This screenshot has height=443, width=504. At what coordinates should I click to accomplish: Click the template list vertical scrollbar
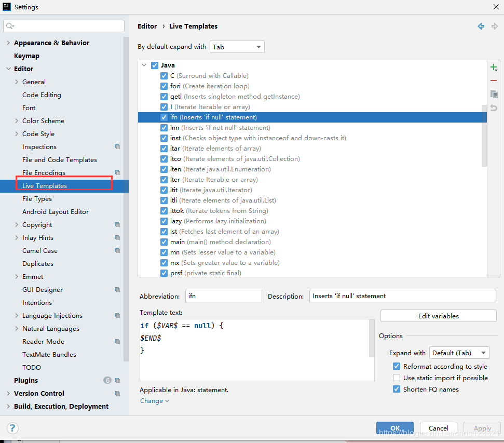coord(484,136)
